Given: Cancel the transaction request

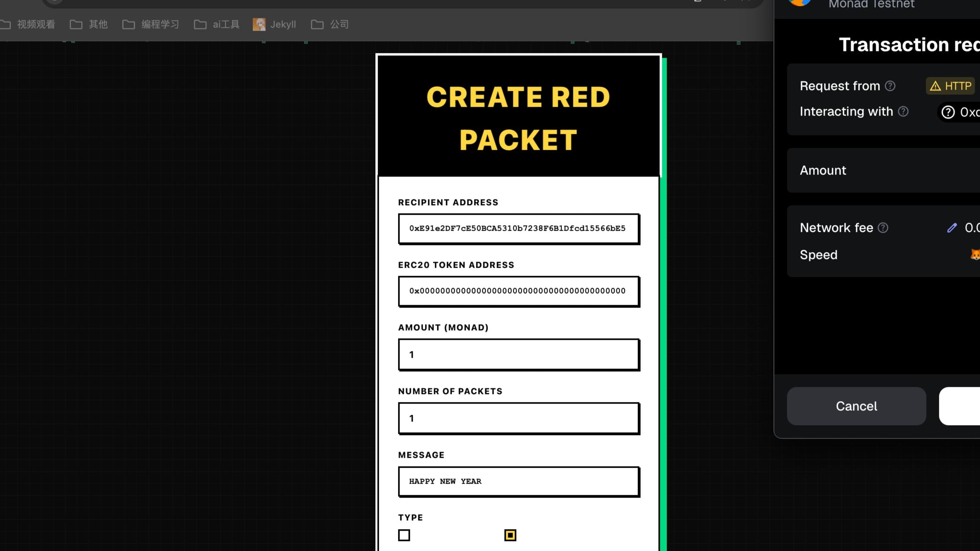Looking at the screenshot, I should tap(856, 406).
